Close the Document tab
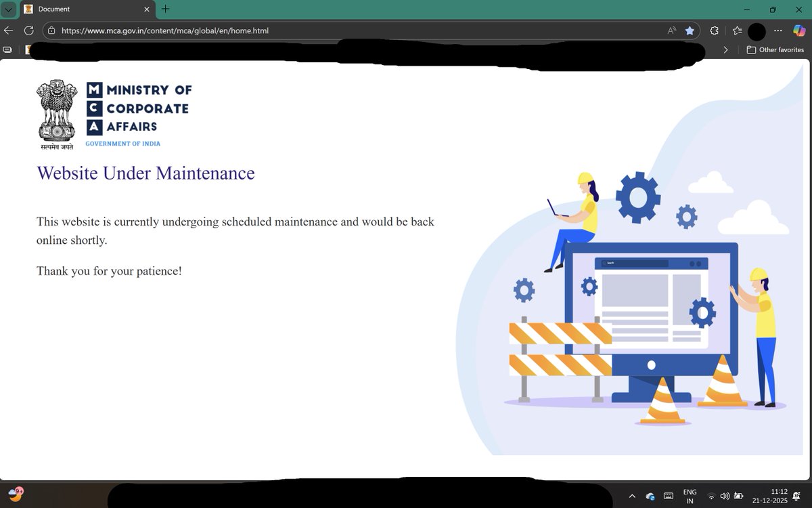This screenshot has width=812, height=508. click(x=147, y=9)
